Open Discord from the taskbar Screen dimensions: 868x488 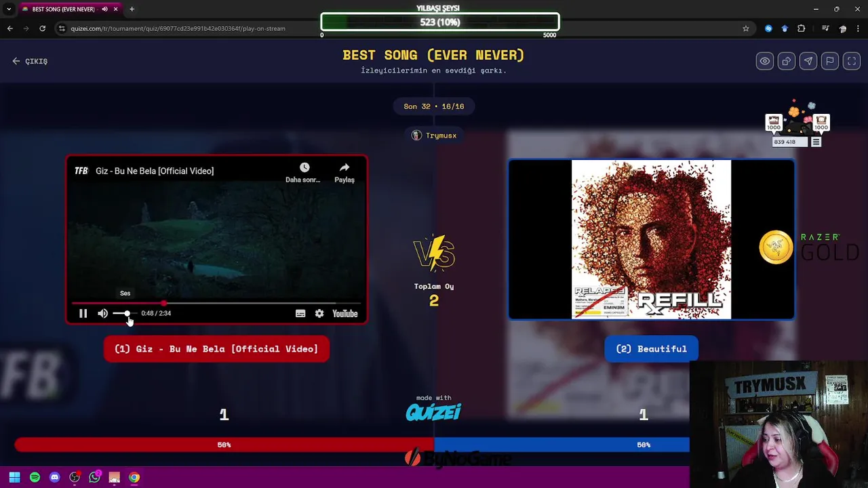54,477
